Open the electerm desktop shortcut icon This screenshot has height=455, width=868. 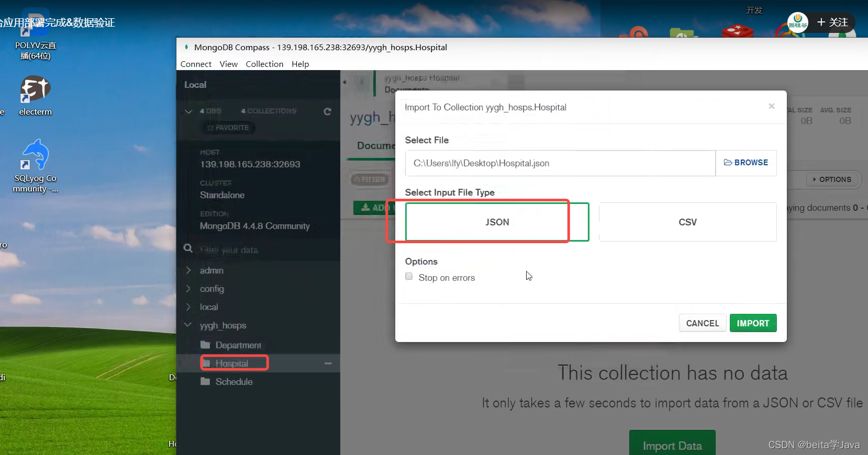35,89
